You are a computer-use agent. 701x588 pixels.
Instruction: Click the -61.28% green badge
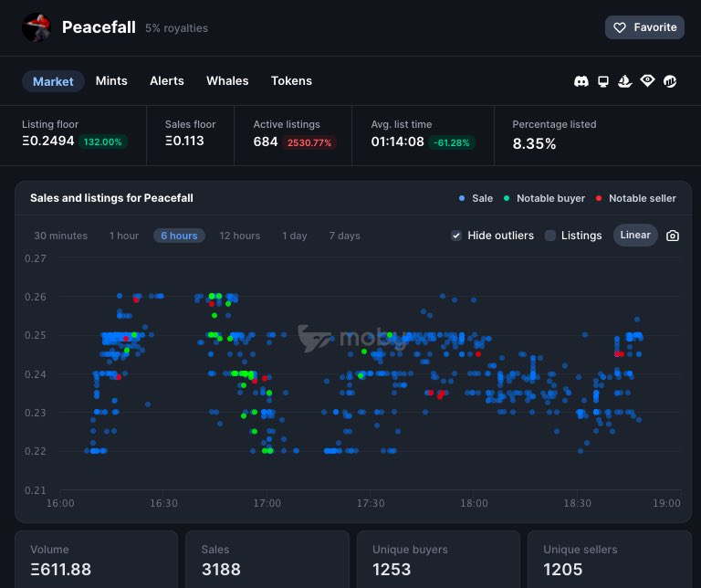[452, 142]
